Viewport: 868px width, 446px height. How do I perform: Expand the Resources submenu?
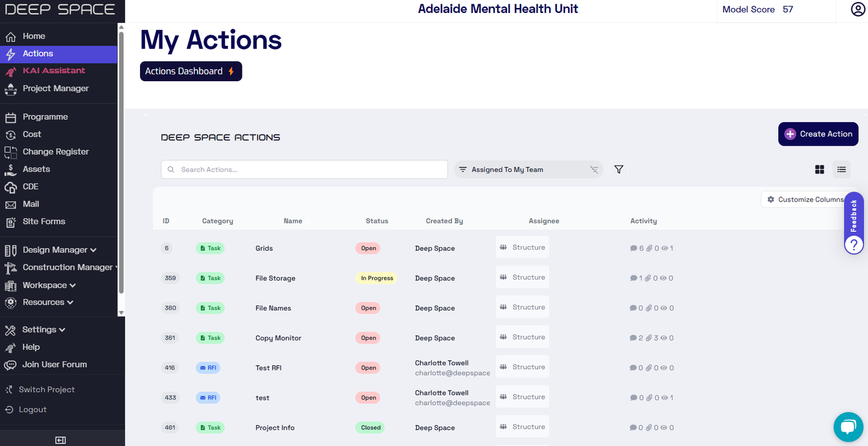(48, 303)
